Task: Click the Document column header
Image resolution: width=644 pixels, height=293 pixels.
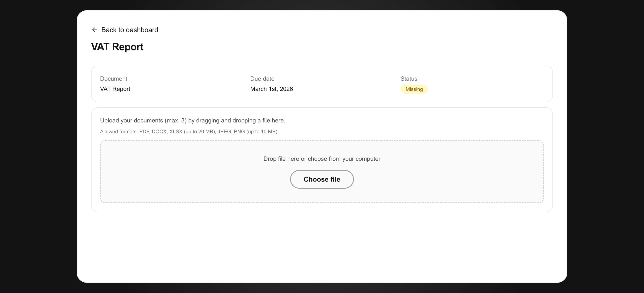Action: (x=114, y=79)
